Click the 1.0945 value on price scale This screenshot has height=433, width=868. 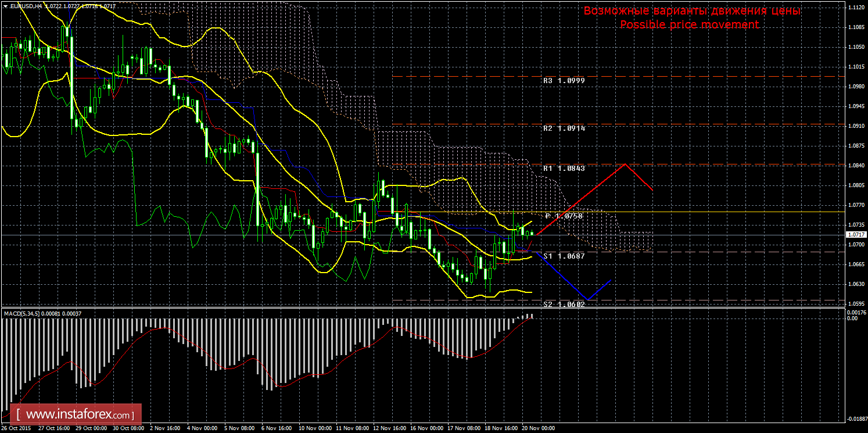click(855, 106)
